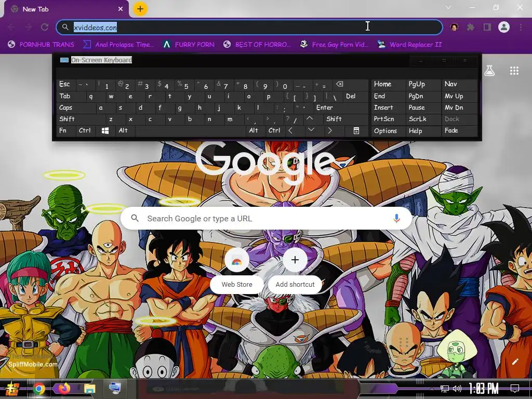Open the Chrome profile account icon

504,27
